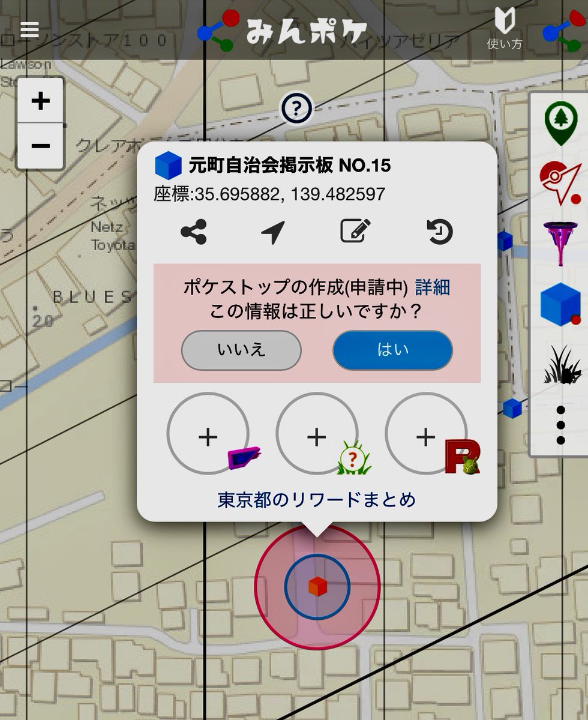588x720 pixels.
Task: Zoom out the map with minus button
Action: (40, 146)
